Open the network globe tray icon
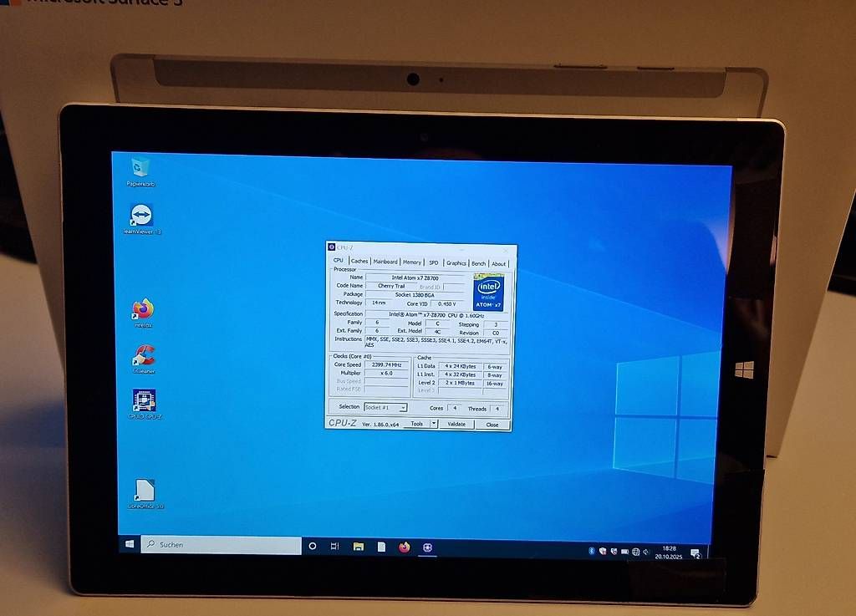Image resolution: width=856 pixels, height=616 pixels. click(x=635, y=552)
